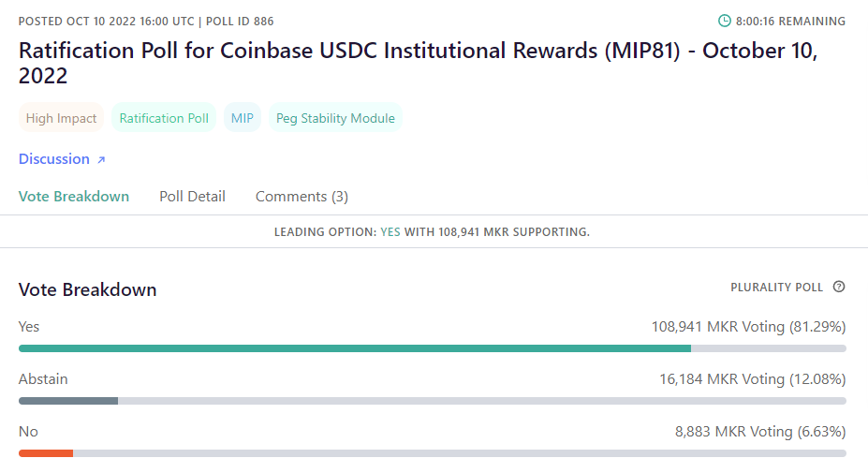Image resolution: width=868 pixels, height=473 pixels.
Task: Click the Vote Breakdown section heading
Action: tap(87, 289)
